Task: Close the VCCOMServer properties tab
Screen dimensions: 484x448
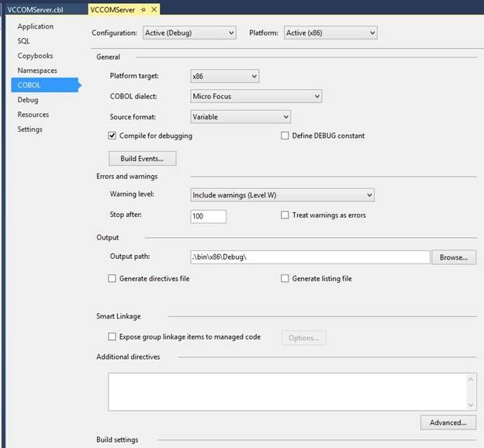Action: coord(154,9)
